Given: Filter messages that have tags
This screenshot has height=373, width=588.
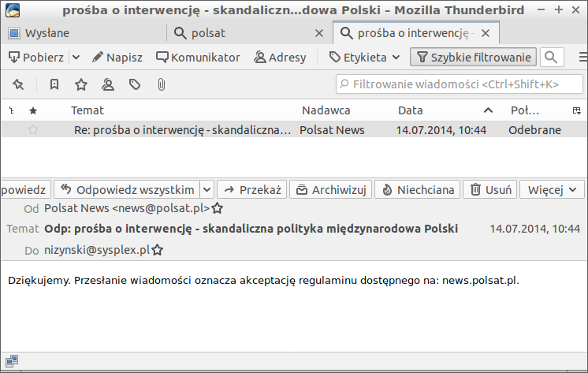Looking at the screenshot, I should click(135, 84).
